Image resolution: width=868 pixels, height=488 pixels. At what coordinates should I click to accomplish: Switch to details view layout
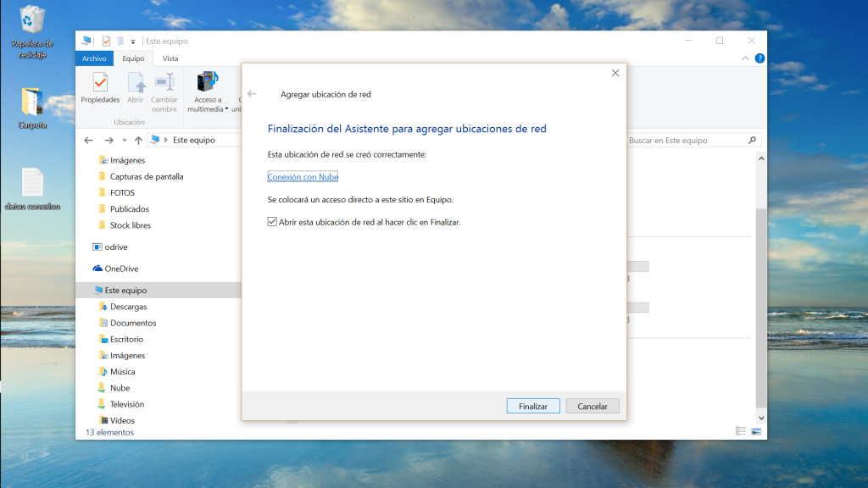point(741,431)
